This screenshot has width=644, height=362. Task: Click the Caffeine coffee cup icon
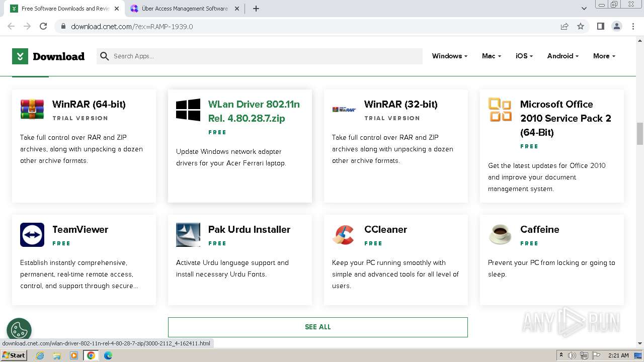tap(500, 235)
